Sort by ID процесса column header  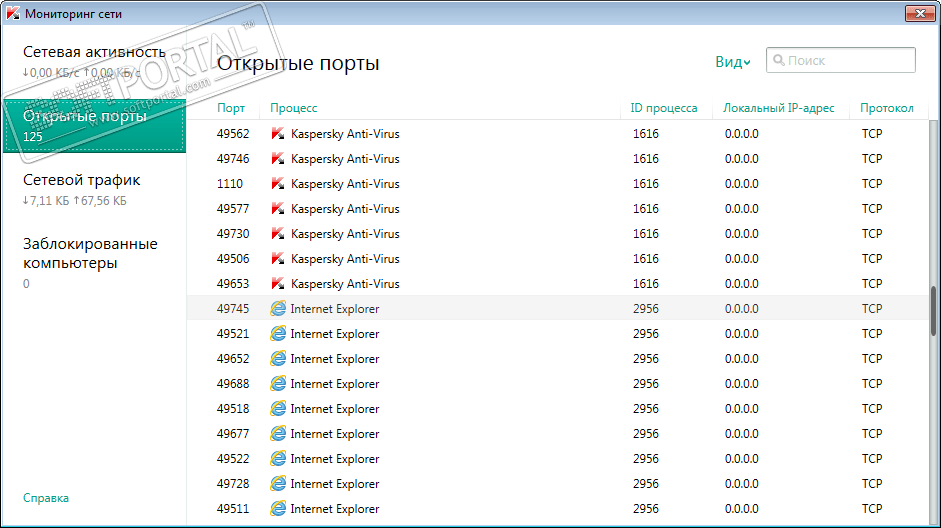click(664, 108)
